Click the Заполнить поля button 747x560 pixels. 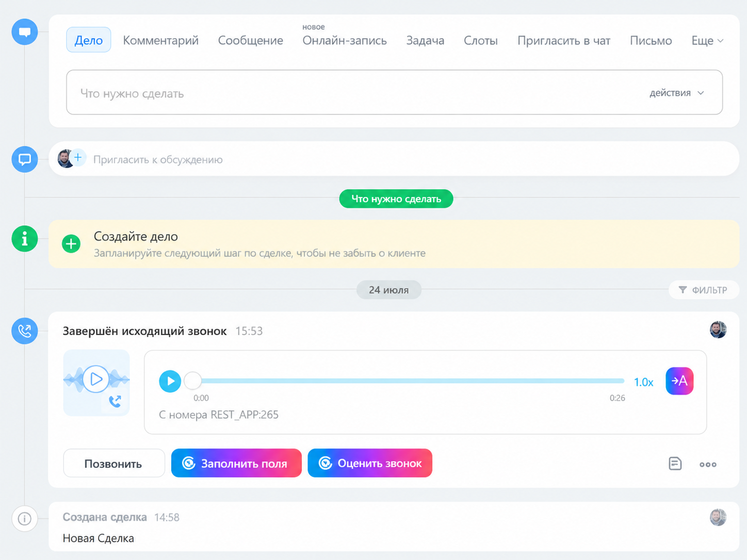pos(236,463)
